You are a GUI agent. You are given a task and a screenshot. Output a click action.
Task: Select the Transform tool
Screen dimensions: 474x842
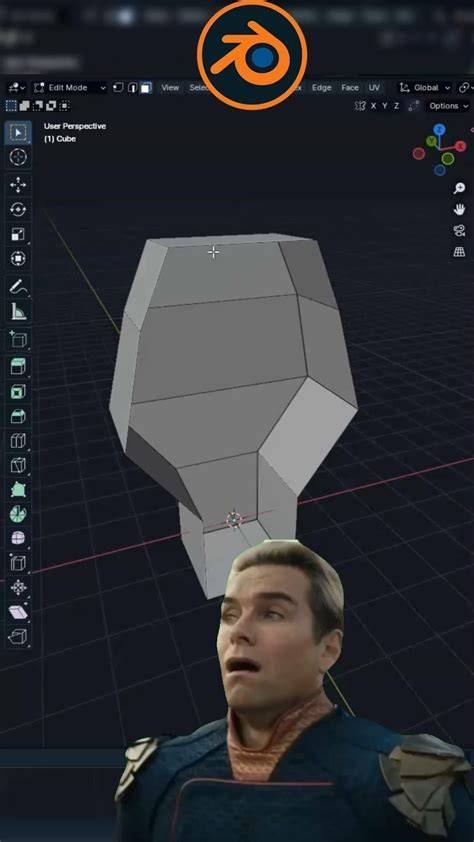coord(18,258)
